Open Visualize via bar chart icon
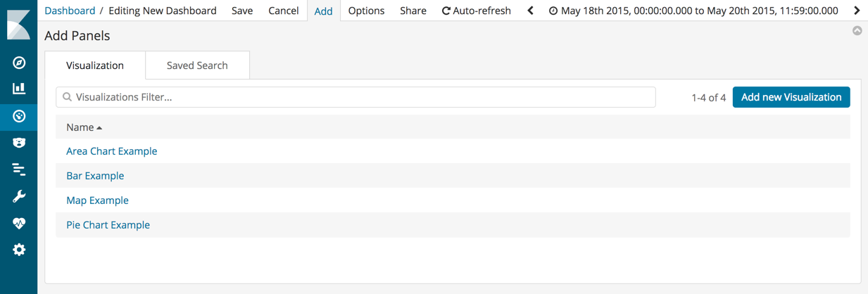The width and height of the screenshot is (868, 294). click(19, 89)
